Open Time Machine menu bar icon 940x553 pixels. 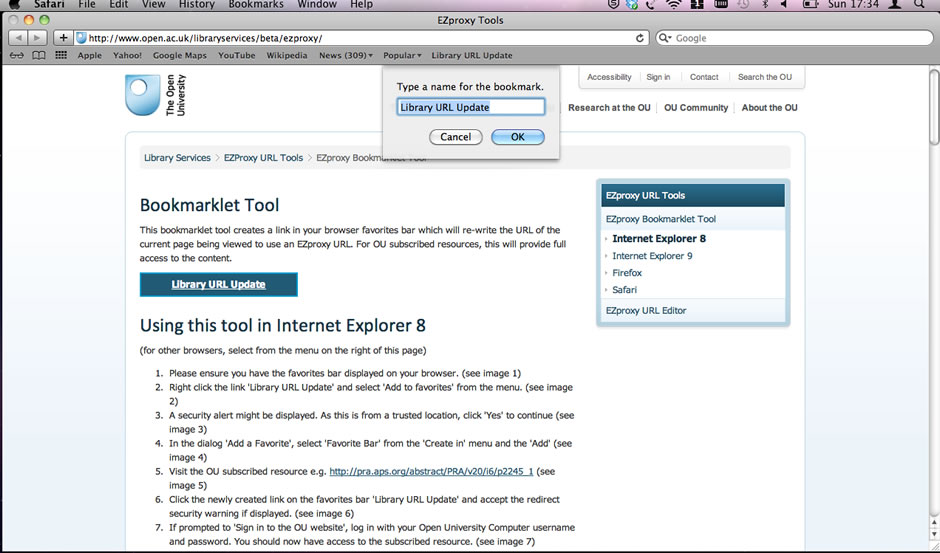[x=743, y=4]
